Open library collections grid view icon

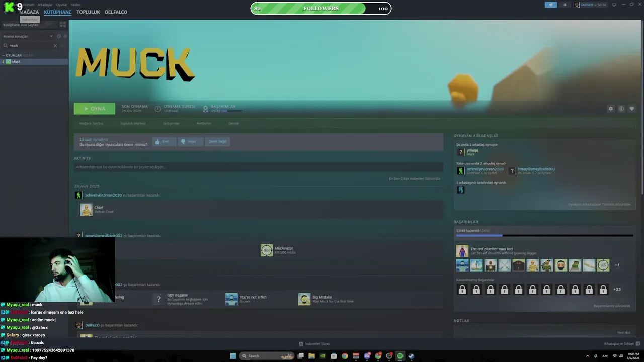(63, 24)
